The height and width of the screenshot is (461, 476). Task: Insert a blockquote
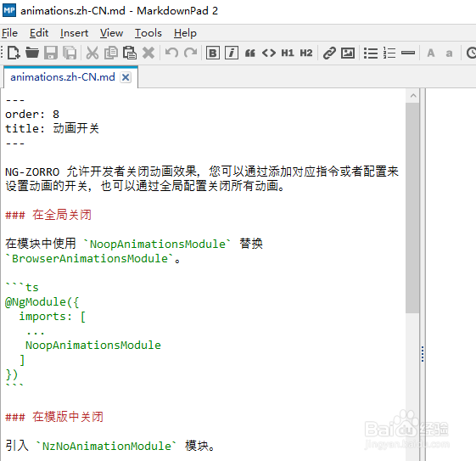[x=250, y=53]
